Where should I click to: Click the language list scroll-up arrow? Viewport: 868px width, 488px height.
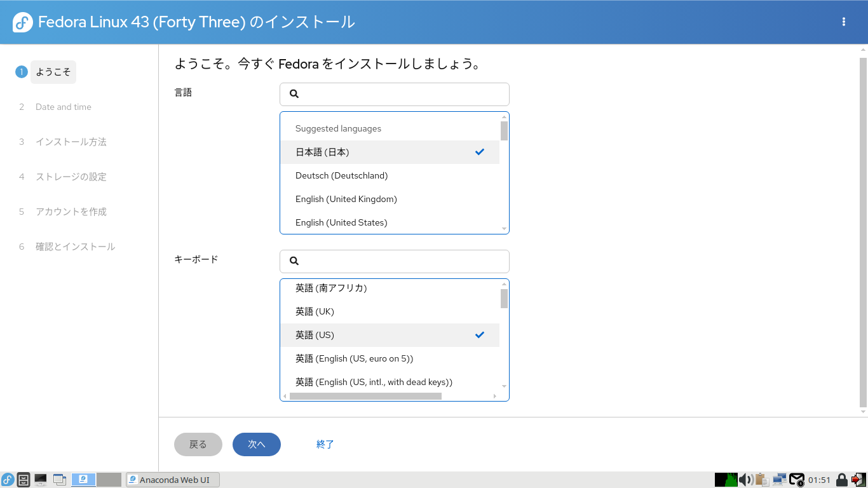(504, 117)
